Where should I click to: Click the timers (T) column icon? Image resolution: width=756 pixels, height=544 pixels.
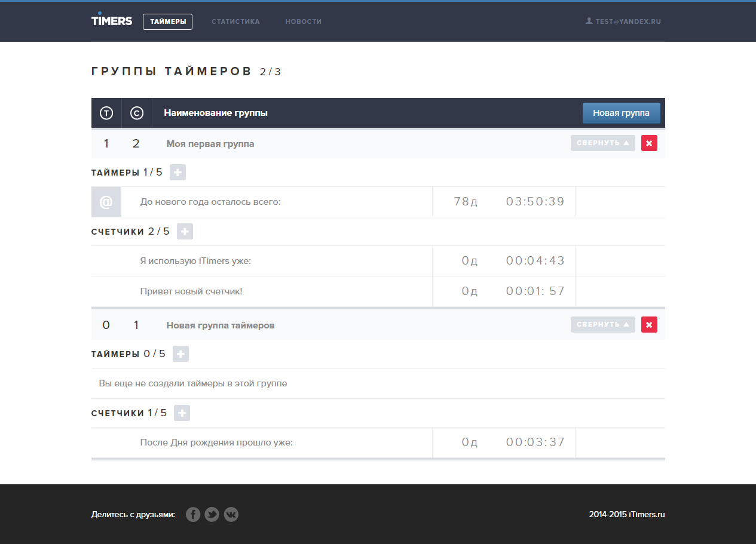click(x=106, y=113)
